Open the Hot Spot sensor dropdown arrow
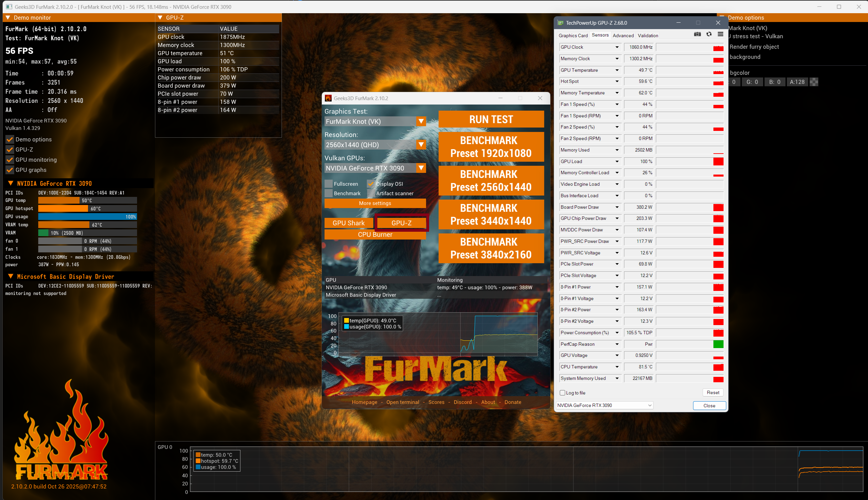This screenshot has height=500, width=868. coord(617,82)
